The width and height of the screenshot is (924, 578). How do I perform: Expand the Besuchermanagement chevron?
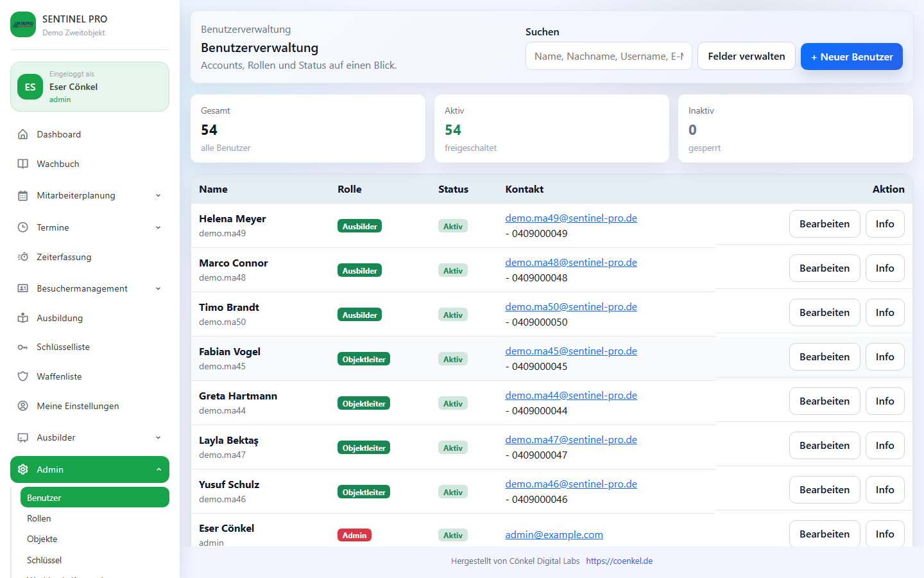click(158, 289)
